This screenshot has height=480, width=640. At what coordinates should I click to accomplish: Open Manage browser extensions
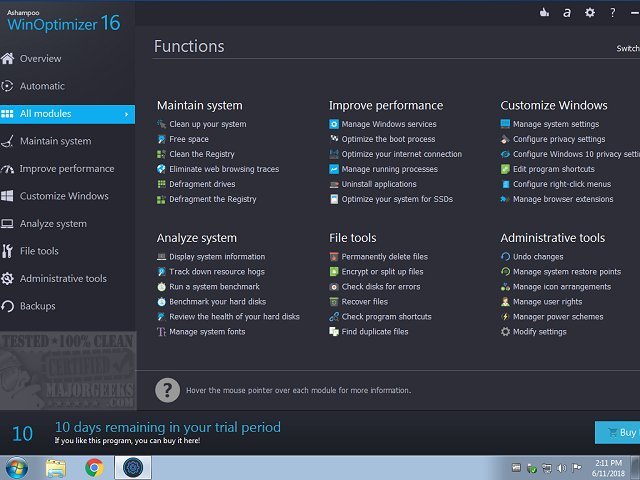[563, 199]
